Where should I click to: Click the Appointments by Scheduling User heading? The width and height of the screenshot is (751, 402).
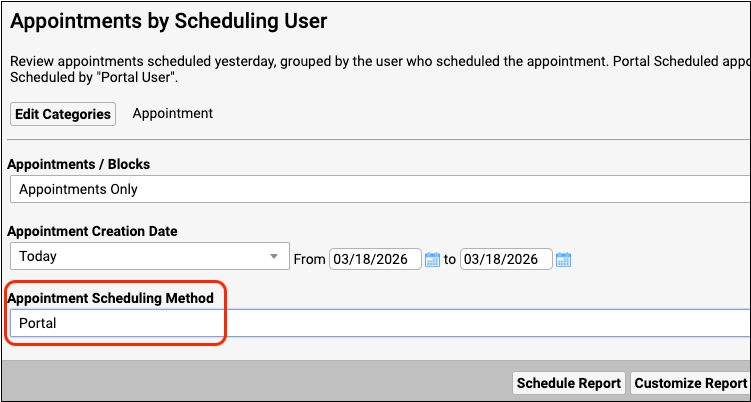click(x=168, y=20)
